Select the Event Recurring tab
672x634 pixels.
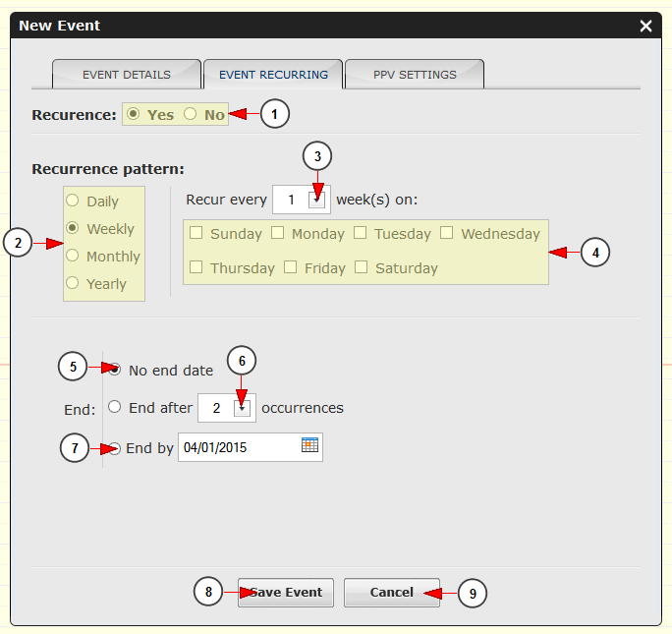click(273, 75)
